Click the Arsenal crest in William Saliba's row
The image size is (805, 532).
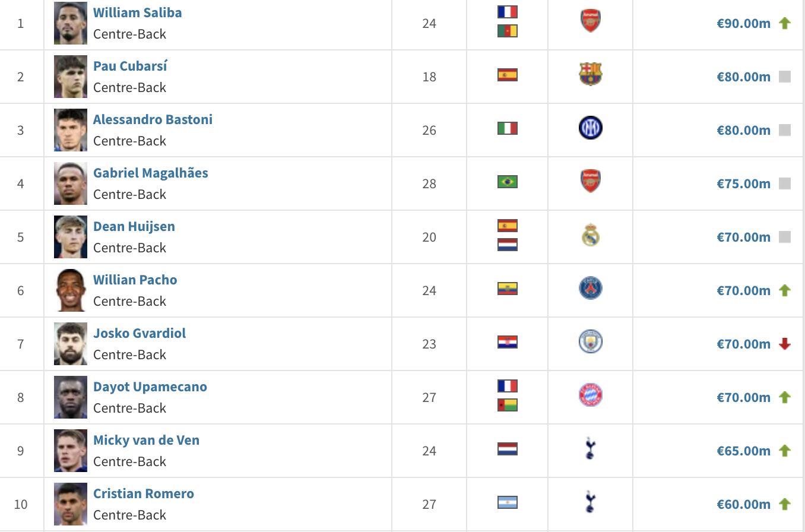(x=590, y=21)
